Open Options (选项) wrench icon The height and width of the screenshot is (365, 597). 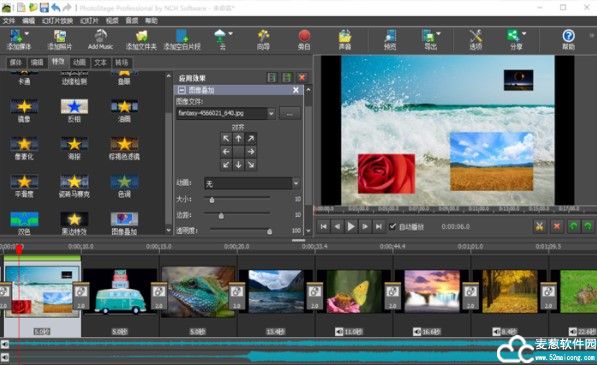[476, 36]
